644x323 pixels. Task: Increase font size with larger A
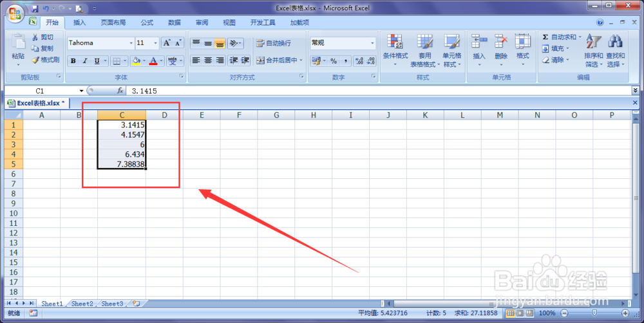point(167,42)
